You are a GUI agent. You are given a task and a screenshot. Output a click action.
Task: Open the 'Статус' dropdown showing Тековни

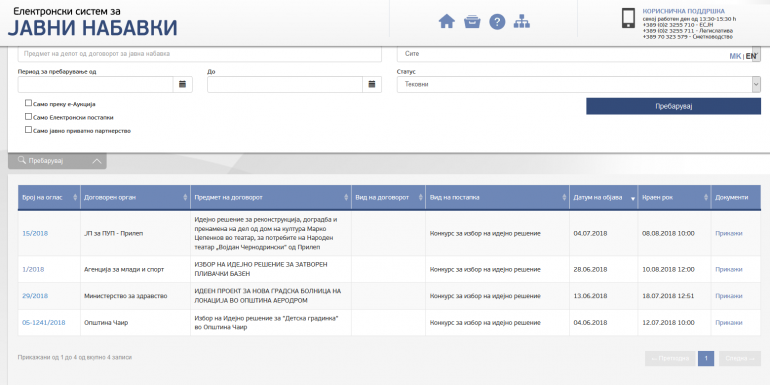click(x=578, y=84)
